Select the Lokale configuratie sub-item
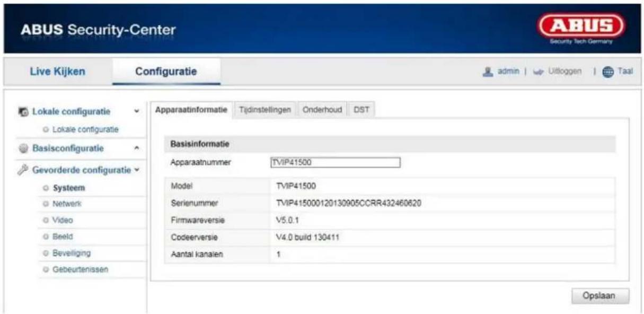Screen dimensions: 644x314 pyautogui.click(x=84, y=129)
